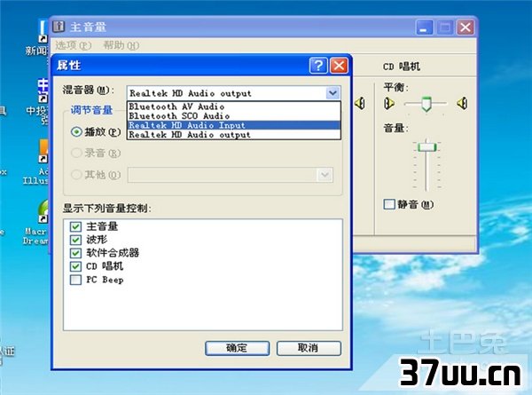Open the 选项 menu in 主音量 window
The height and width of the screenshot is (395, 532).
click(x=74, y=45)
